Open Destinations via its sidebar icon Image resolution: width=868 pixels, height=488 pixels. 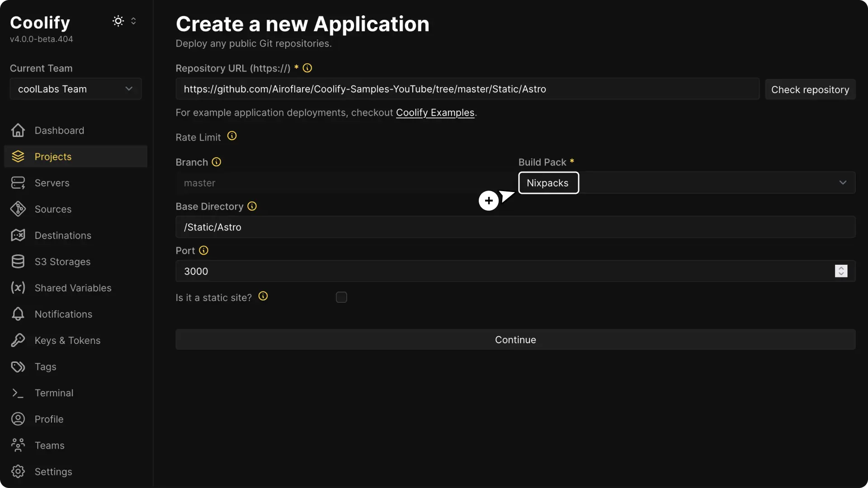[18, 235]
